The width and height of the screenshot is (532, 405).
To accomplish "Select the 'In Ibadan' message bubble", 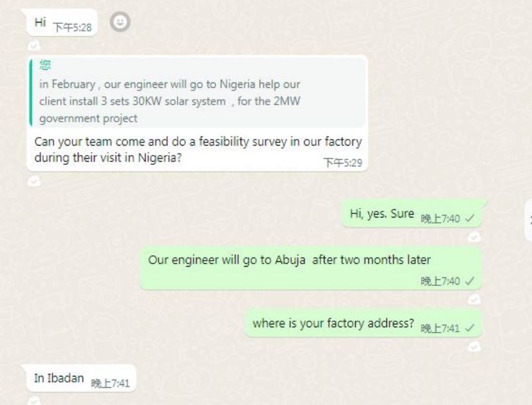I will click(81, 378).
